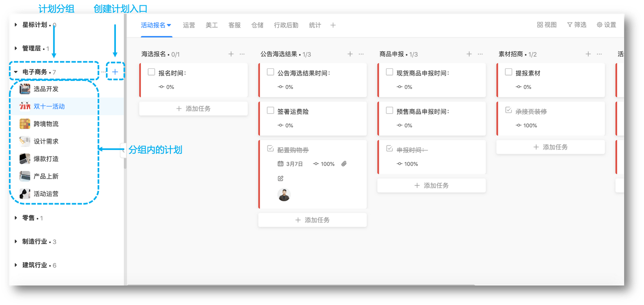Click 0% progress on 报名时间 card
Screen dimensions: 644x305
click(x=166, y=87)
